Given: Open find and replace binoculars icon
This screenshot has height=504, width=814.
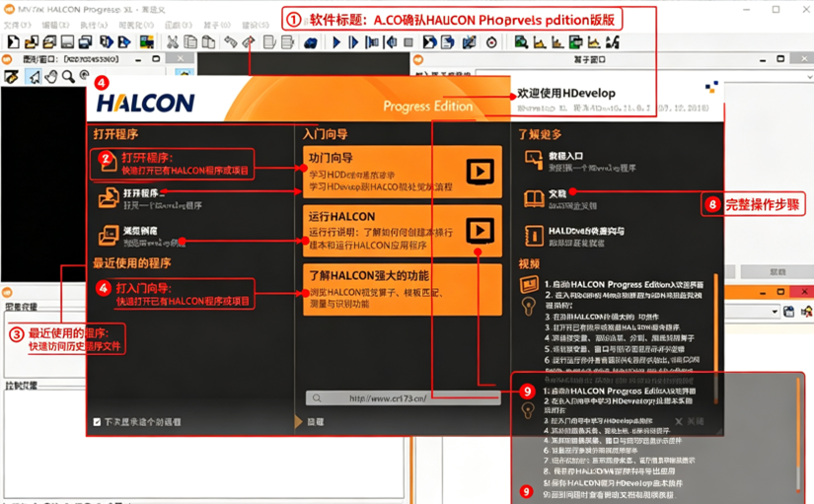Looking at the screenshot, I should coord(311,42).
